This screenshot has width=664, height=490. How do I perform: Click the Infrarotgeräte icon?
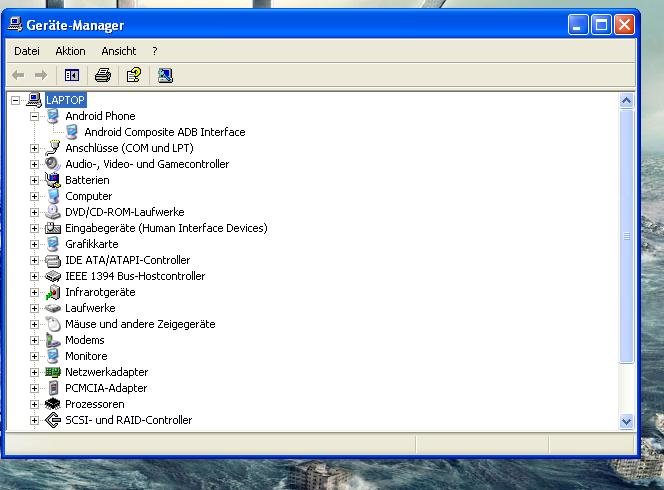point(53,292)
